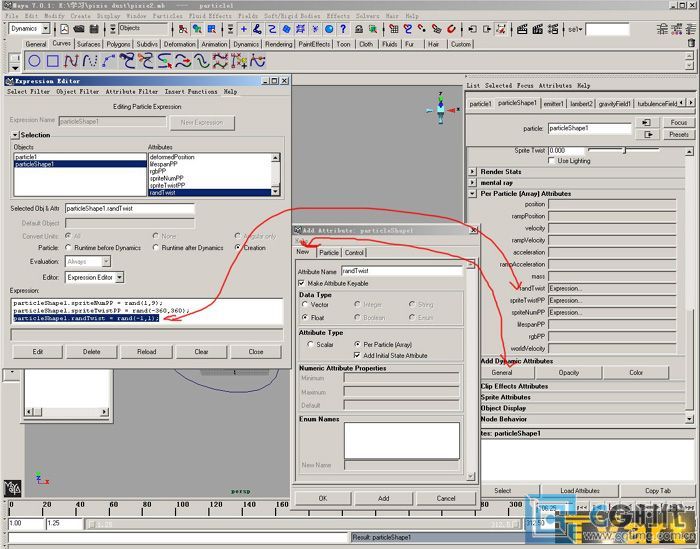Screen dimensions: 700x549
Task: Click the Reload button in Expression Editor
Action: (x=146, y=352)
